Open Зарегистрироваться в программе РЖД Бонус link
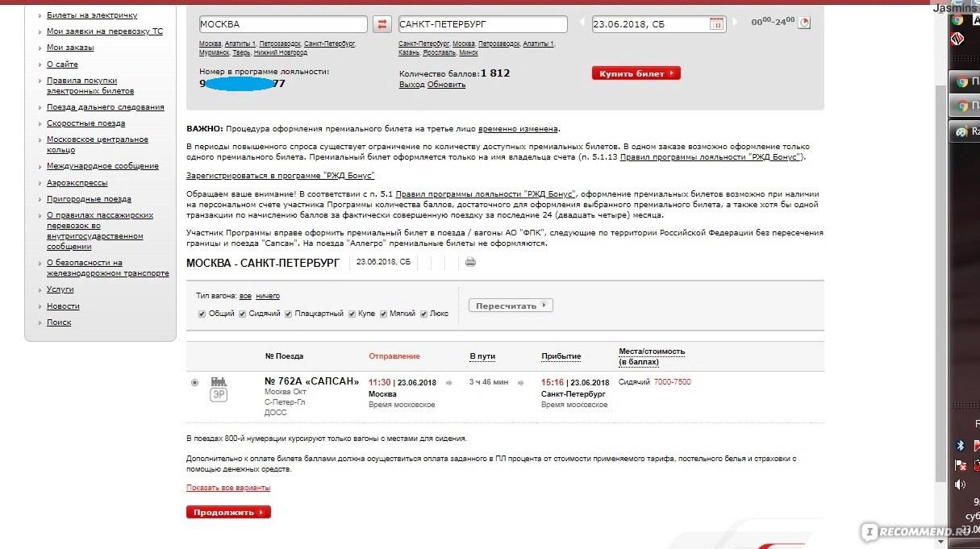 point(281,175)
